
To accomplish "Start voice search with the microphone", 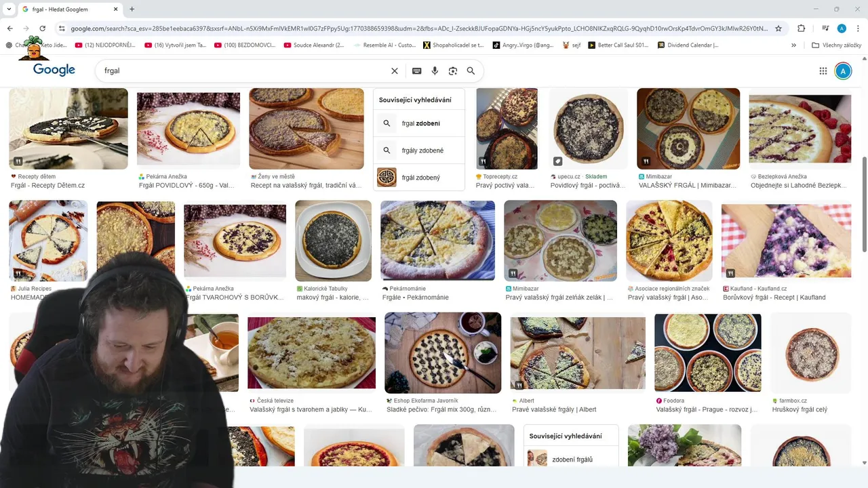I will pyautogui.click(x=435, y=70).
